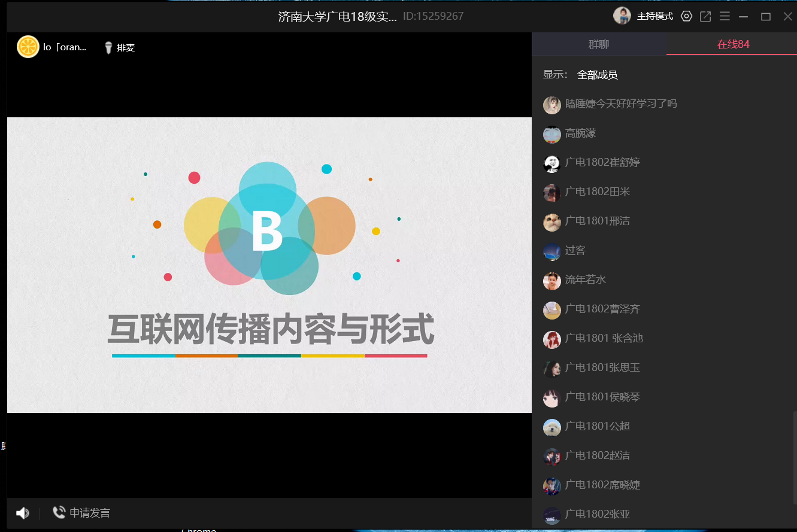Click member 广电1801公超 in the list
This screenshot has height=532, width=797.
[x=597, y=426]
